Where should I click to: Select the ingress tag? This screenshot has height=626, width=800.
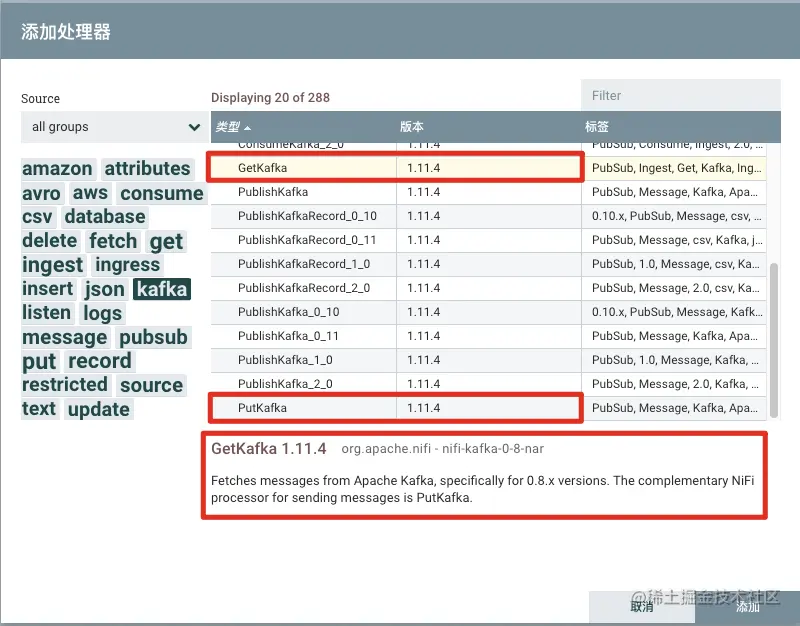128,265
